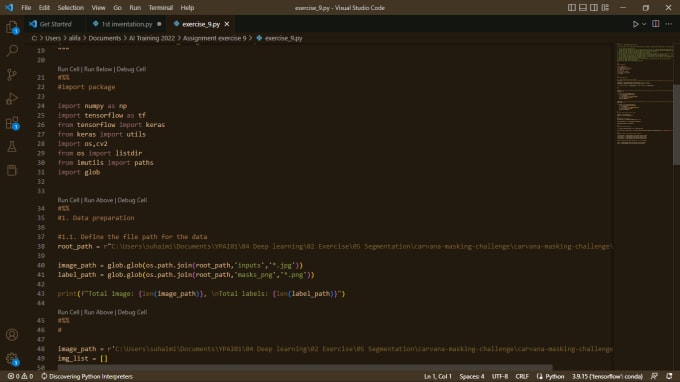Click CRLF end-of-line status
The height and width of the screenshot is (382, 680).
coord(522,376)
